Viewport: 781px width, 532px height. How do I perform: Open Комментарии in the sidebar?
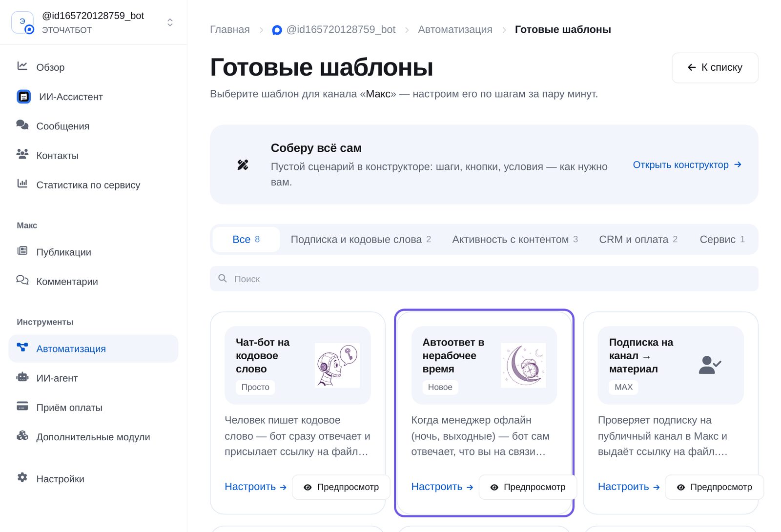(x=93, y=281)
